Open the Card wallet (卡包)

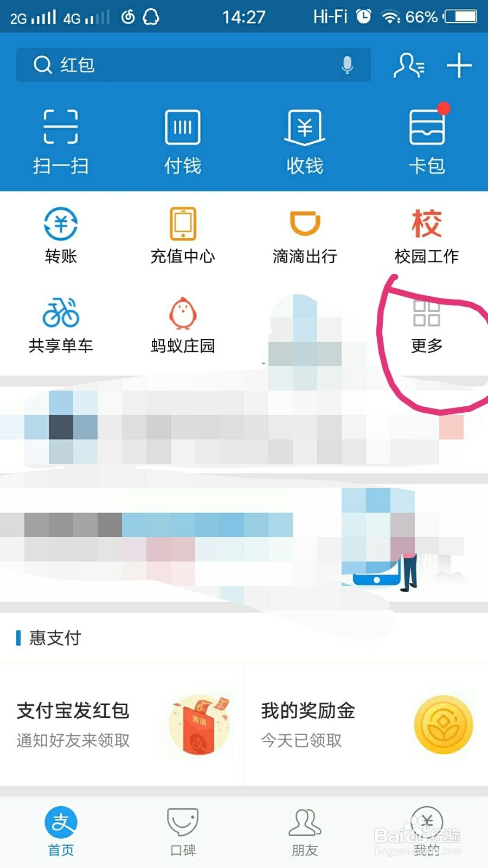tap(427, 142)
